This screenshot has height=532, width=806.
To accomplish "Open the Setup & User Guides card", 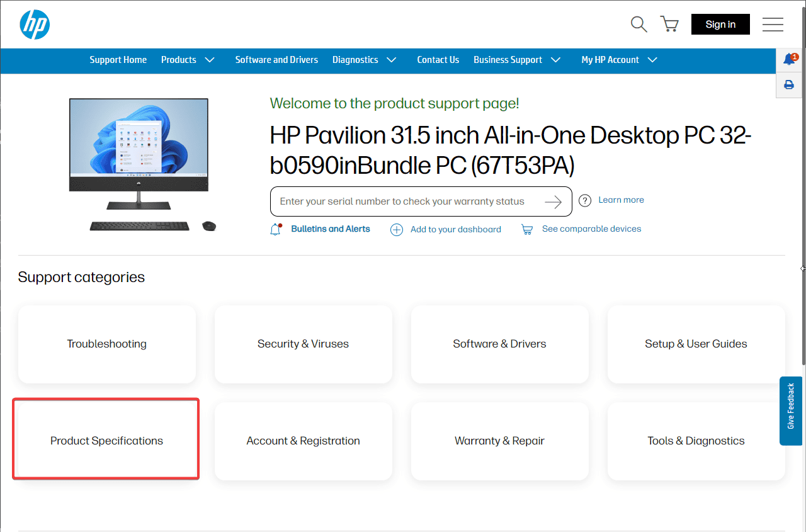I will (696, 344).
